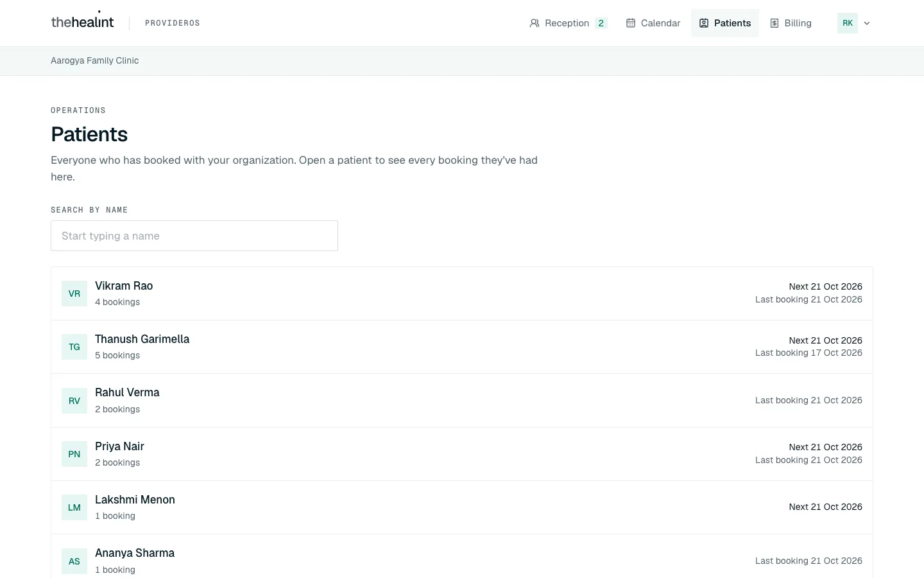Select the Patients tab
This screenshot has height=578, width=924.
point(725,23)
